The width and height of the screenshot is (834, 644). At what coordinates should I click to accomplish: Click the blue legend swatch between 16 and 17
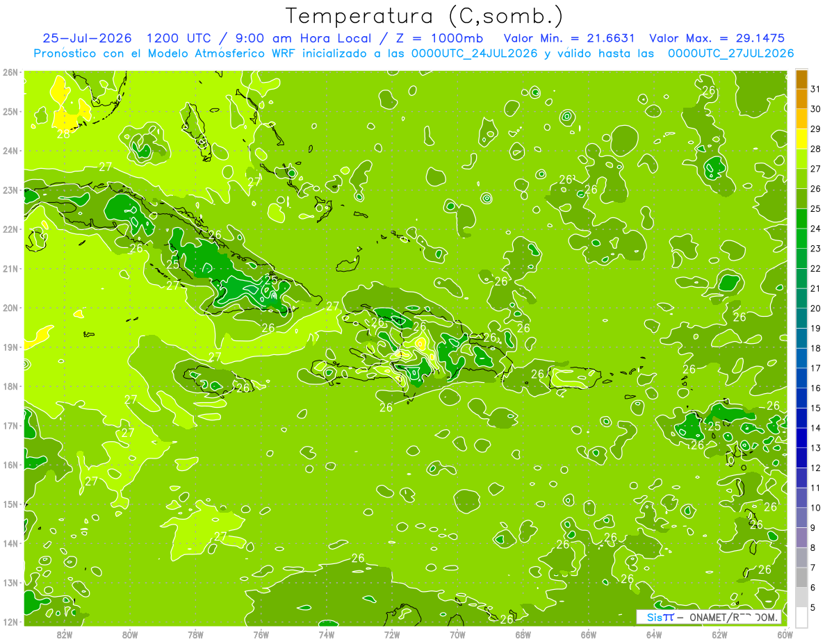point(802,378)
